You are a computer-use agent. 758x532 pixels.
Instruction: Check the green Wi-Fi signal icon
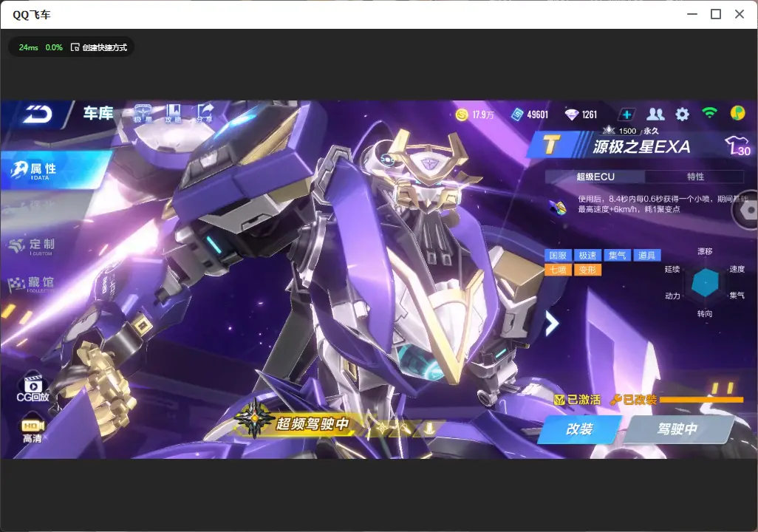[x=709, y=113]
